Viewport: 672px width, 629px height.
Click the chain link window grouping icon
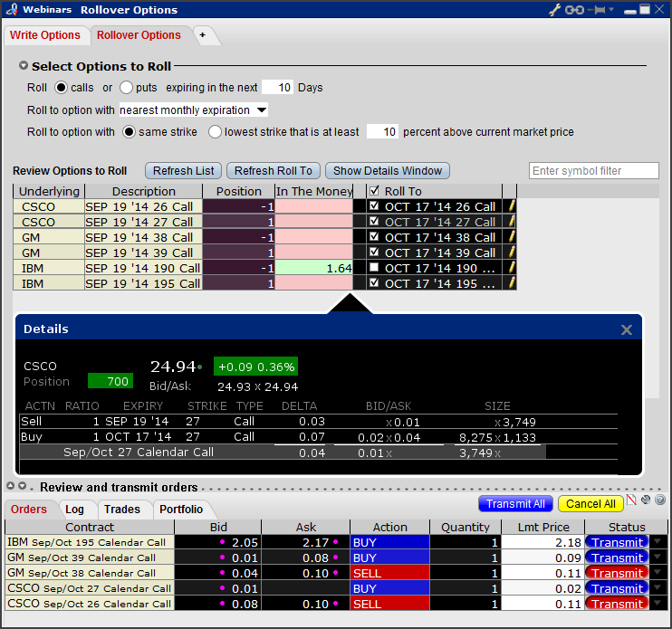(x=574, y=9)
